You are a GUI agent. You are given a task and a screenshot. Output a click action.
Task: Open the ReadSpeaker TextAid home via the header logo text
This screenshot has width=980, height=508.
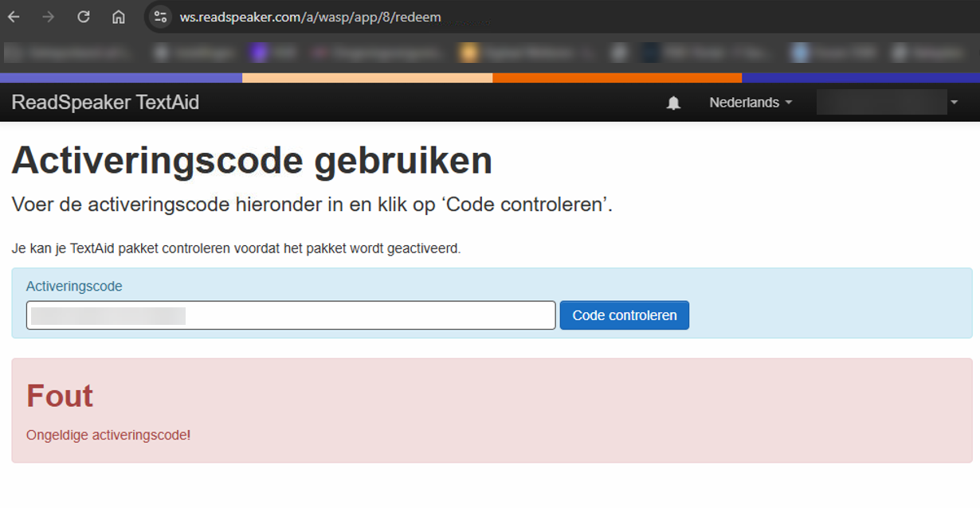pyautogui.click(x=104, y=103)
